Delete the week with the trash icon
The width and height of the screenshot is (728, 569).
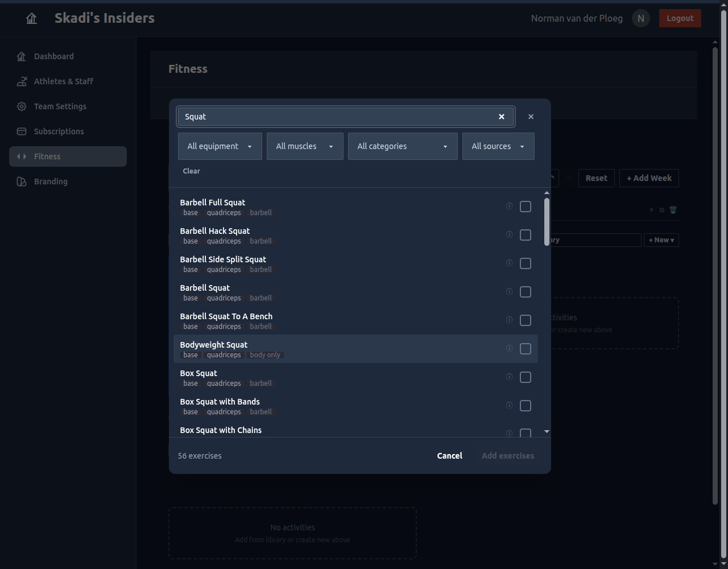[x=673, y=210]
